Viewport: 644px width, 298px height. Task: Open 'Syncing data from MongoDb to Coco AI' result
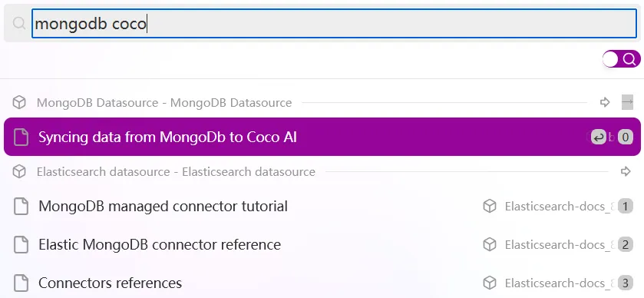pos(322,137)
